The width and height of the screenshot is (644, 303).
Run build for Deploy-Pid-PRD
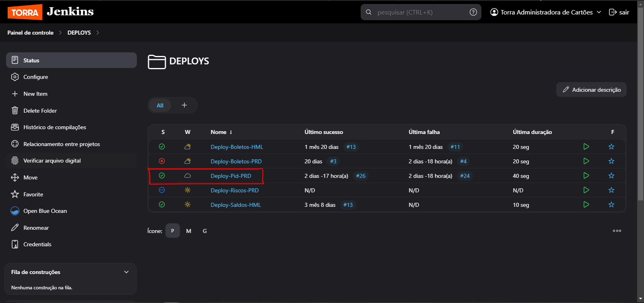tap(586, 175)
